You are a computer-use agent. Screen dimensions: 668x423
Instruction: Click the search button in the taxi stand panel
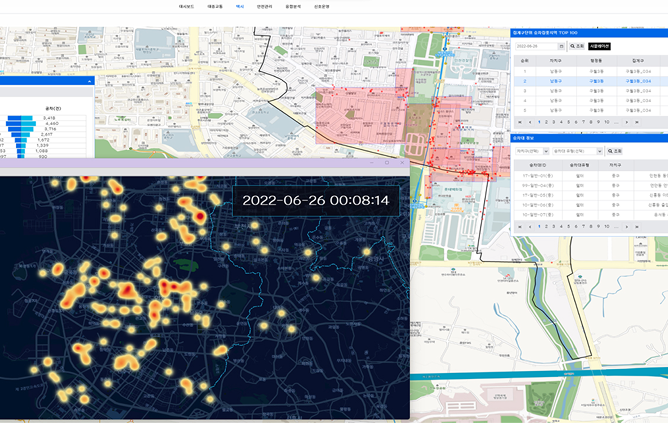[614, 151]
